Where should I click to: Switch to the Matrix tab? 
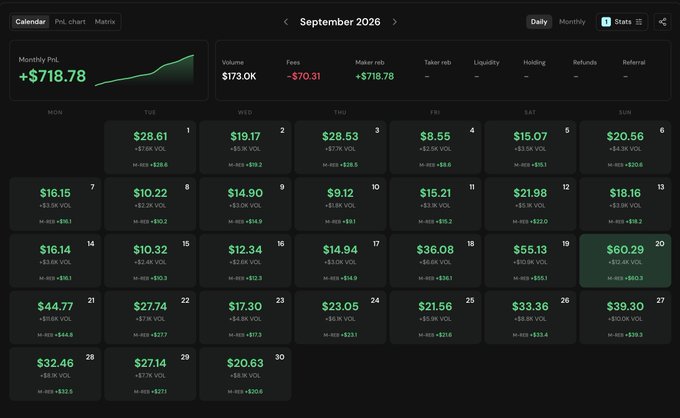105,22
